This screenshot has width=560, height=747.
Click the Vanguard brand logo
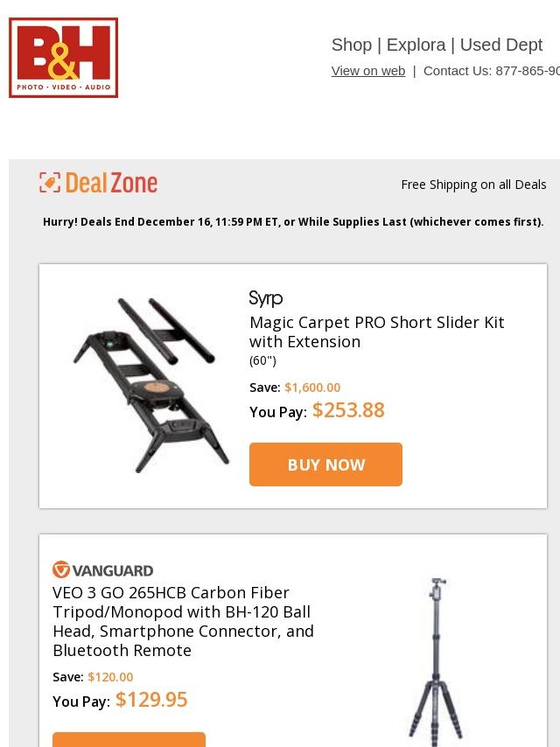(103, 570)
